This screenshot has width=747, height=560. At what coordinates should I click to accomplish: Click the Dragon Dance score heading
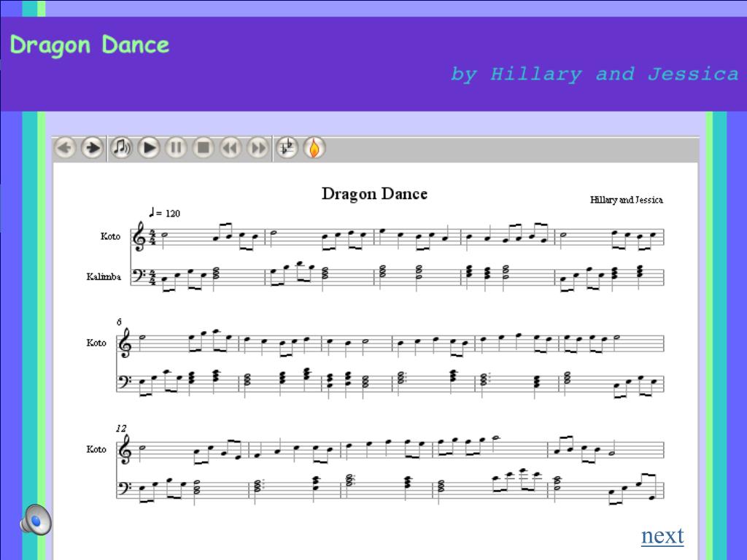click(374, 194)
